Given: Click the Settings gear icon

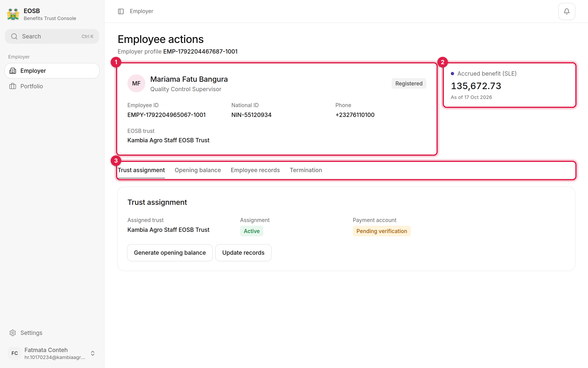Looking at the screenshot, I should click(x=13, y=333).
